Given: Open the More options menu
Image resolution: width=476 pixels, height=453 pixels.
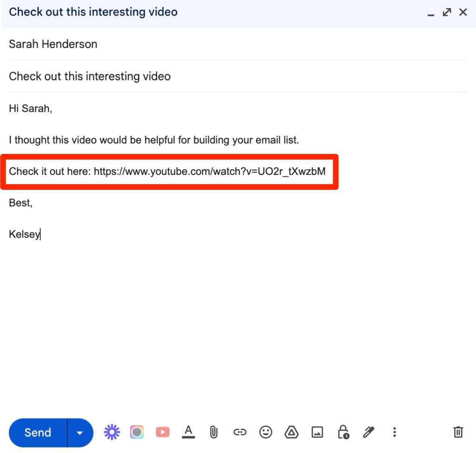Looking at the screenshot, I should tap(394, 432).
